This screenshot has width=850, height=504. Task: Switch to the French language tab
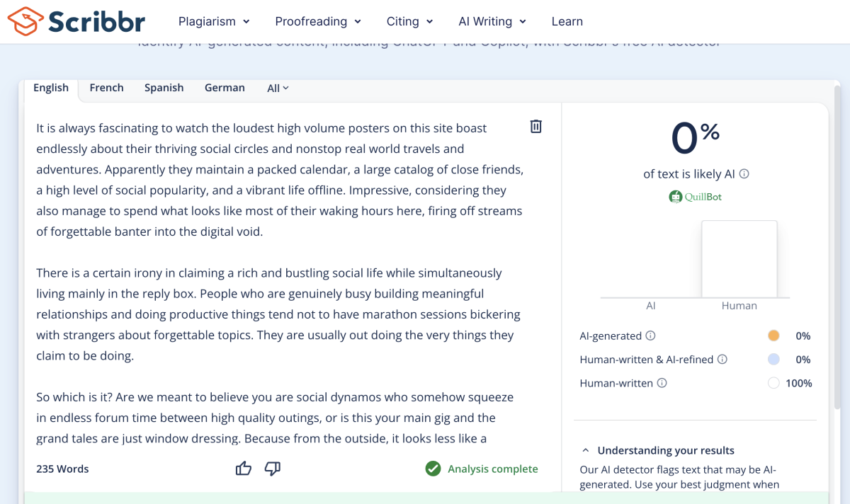pyautogui.click(x=106, y=88)
